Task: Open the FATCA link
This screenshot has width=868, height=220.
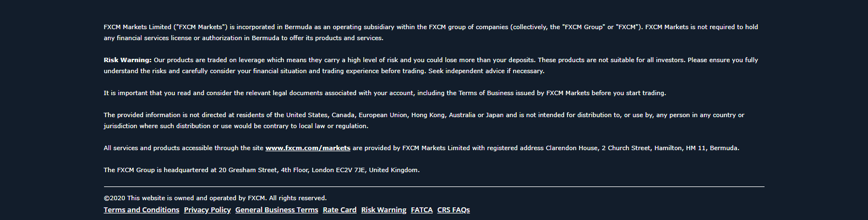Action: pyautogui.click(x=422, y=210)
